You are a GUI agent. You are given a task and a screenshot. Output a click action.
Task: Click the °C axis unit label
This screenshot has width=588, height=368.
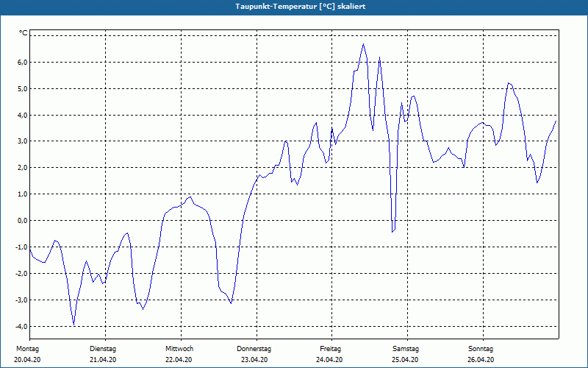[24, 33]
